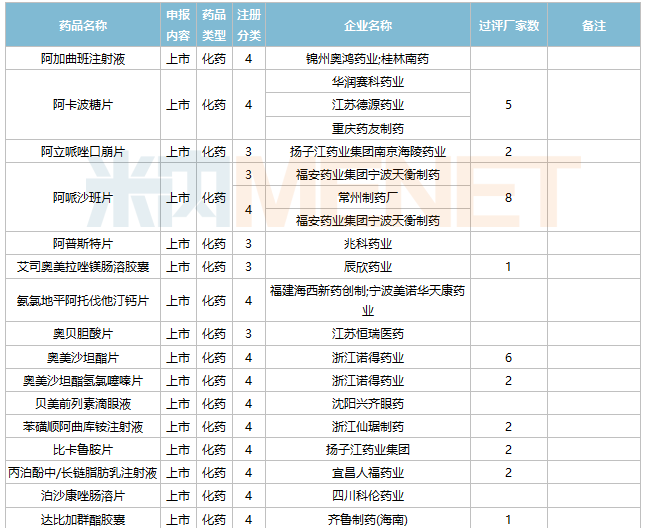Select the 达比加群酯胶囊 drug name cell
645x528 pixels.
(x=83, y=519)
